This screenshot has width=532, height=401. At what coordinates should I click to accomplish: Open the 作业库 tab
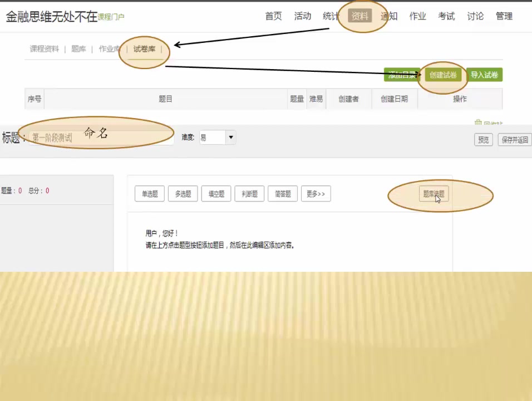click(109, 49)
